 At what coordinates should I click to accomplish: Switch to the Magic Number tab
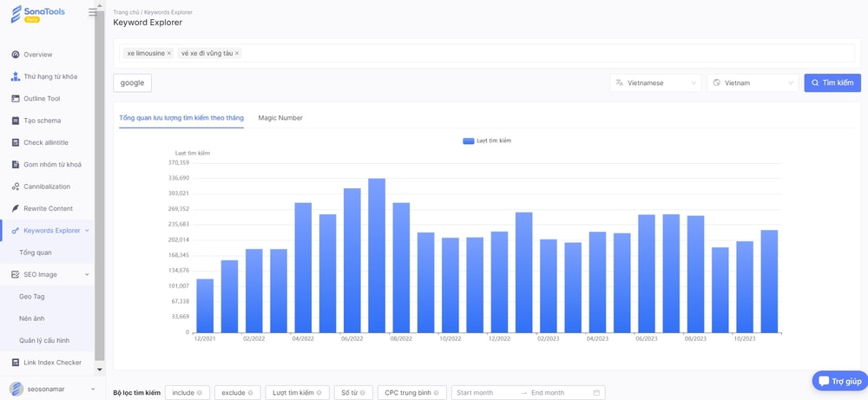(280, 118)
